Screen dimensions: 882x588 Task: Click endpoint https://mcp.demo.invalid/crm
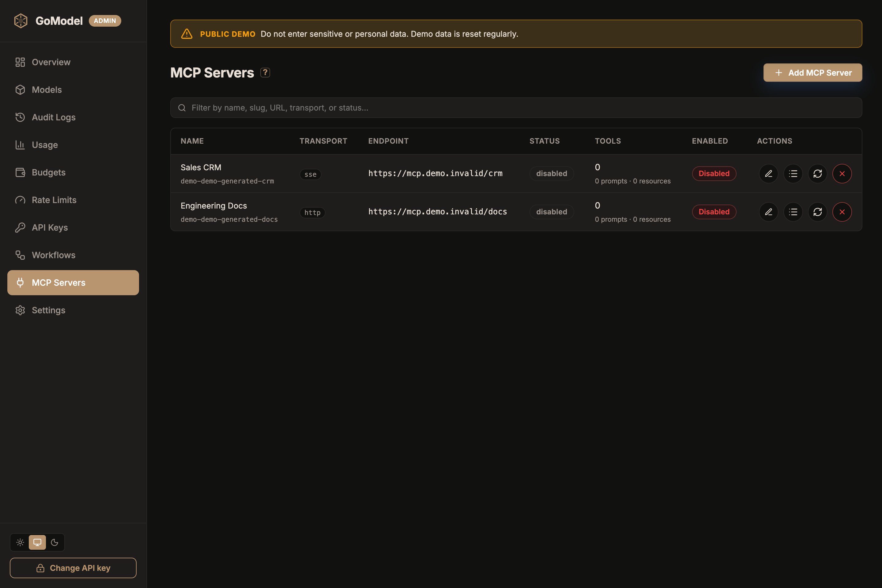pyautogui.click(x=435, y=173)
